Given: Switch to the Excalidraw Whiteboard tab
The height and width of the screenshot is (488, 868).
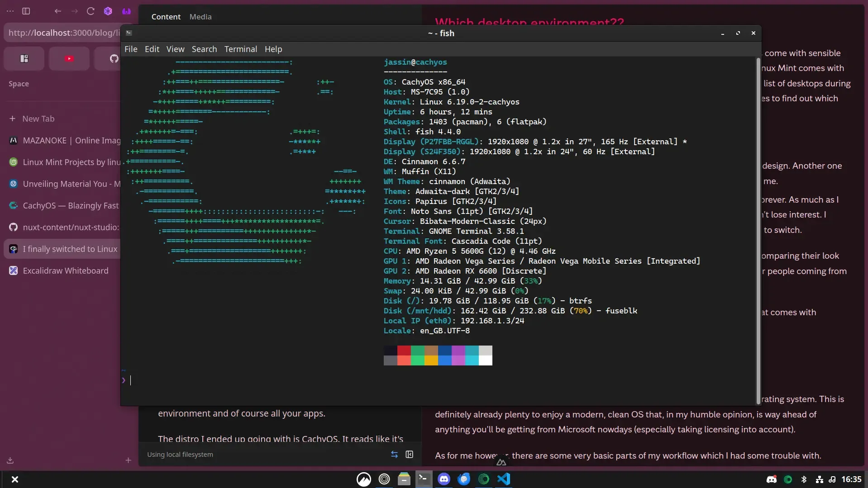Looking at the screenshot, I should pyautogui.click(x=65, y=270).
